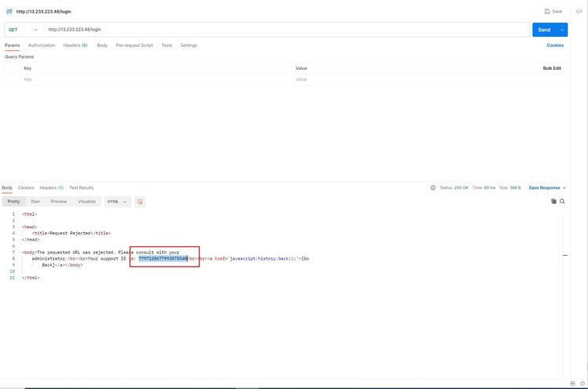Click the HTTP request icon beside the tab title
Image resolution: width=588 pixels, height=389 pixels.
click(x=9, y=12)
